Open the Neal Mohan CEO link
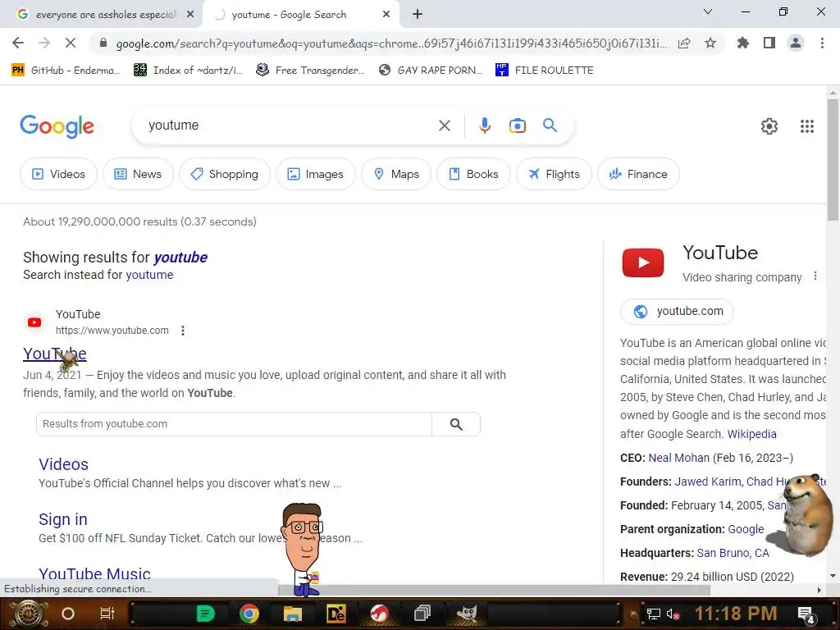 678,458
